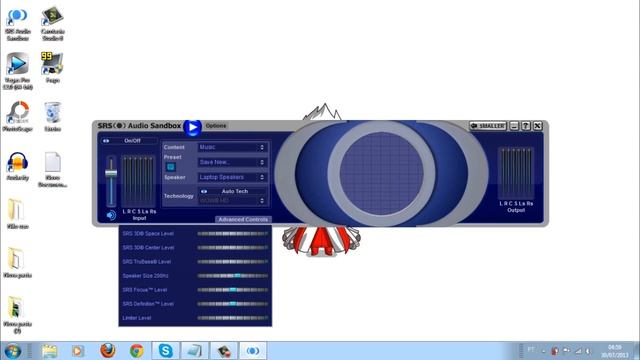Select the Camtasia Studio desktop shortcut
Viewport: 640px width, 360px height.
(x=53, y=24)
